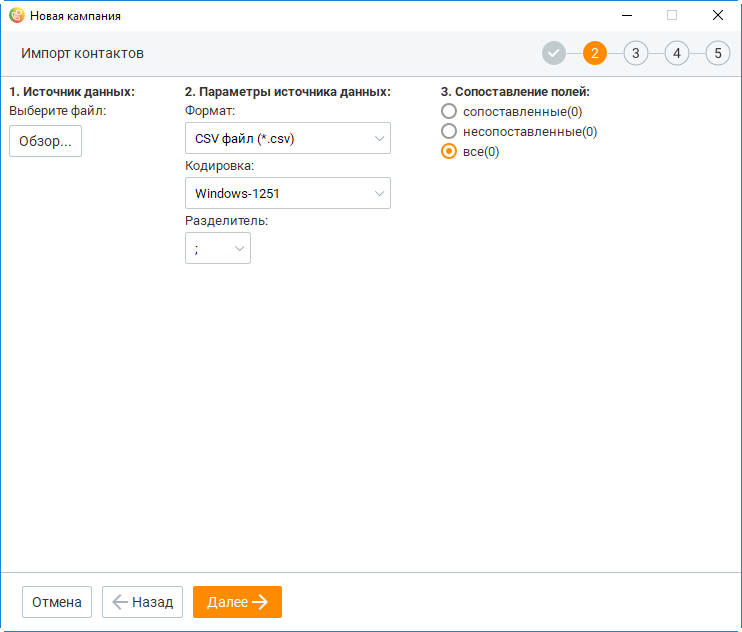The width and height of the screenshot is (742, 632).
Task: Continue with the orange Далее button
Action: [237, 602]
